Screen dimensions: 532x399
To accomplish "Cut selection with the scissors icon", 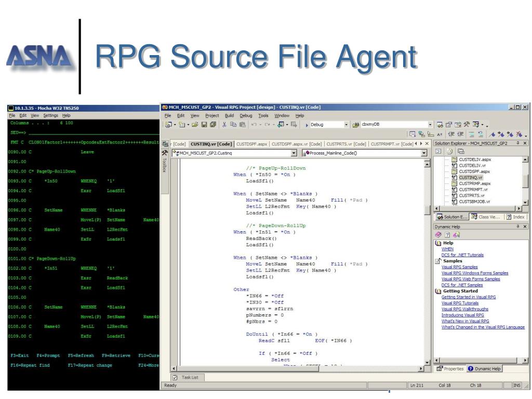I will [x=224, y=125].
